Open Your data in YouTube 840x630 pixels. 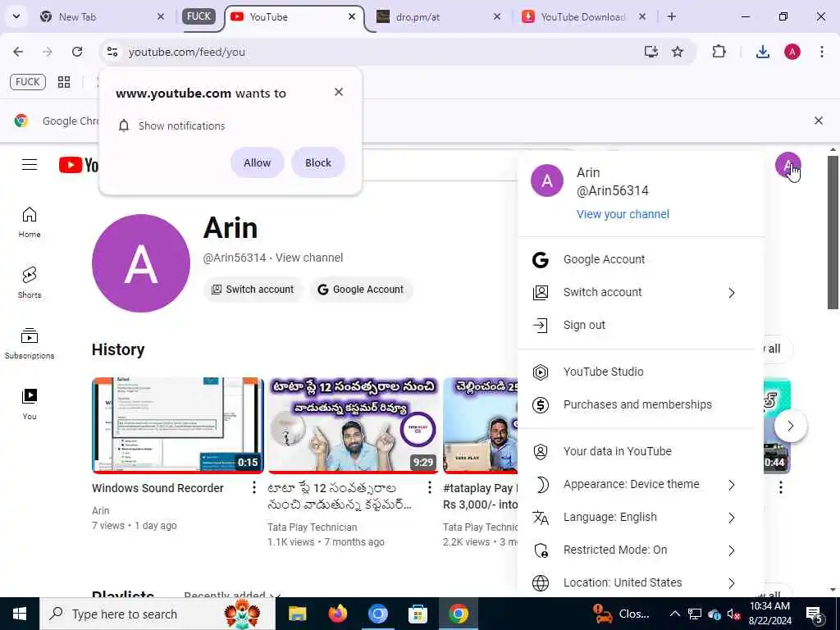pyautogui.click(x=641, y=452)
